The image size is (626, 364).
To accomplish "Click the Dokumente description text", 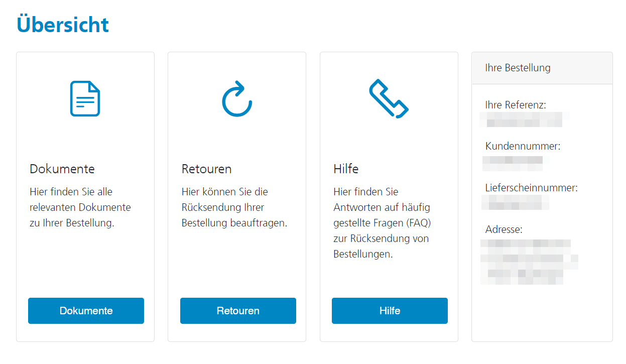I will pyautogui.click(x=80, y=207).
